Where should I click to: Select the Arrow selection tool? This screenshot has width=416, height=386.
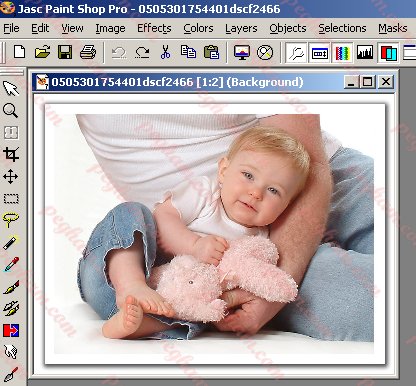tap(11, 88)
